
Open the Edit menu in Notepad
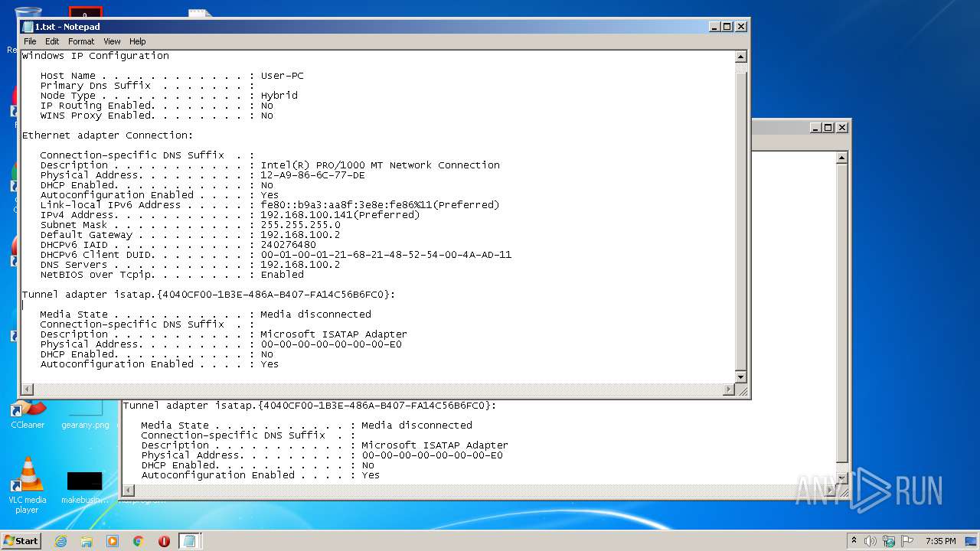coord(52,41)
